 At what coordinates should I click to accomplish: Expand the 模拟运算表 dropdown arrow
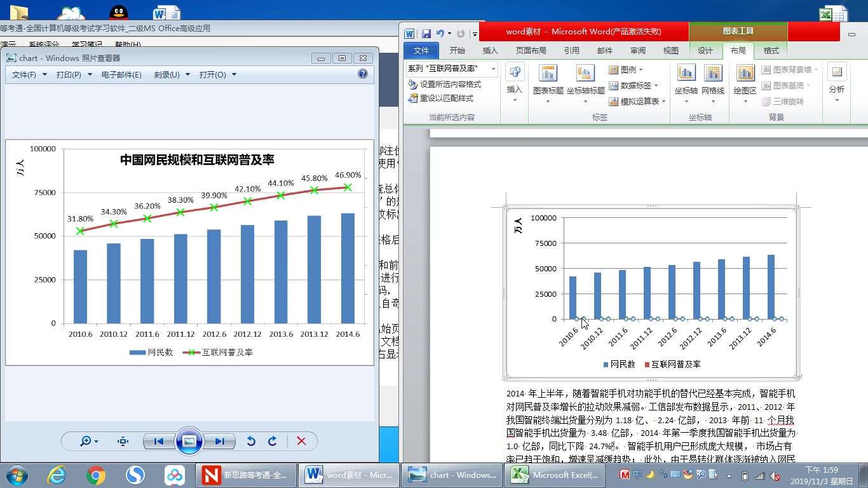click(663, 101)
